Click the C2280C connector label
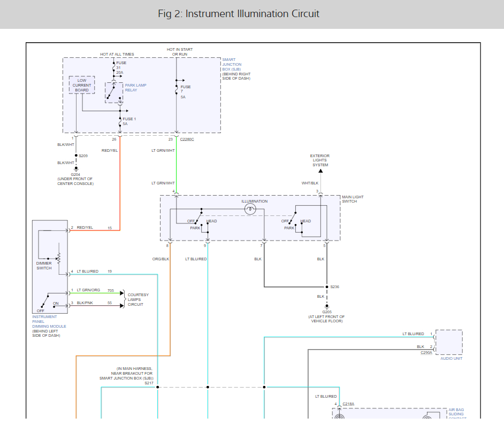The height and width of the screenshot is (433, 504). [187, 139]
